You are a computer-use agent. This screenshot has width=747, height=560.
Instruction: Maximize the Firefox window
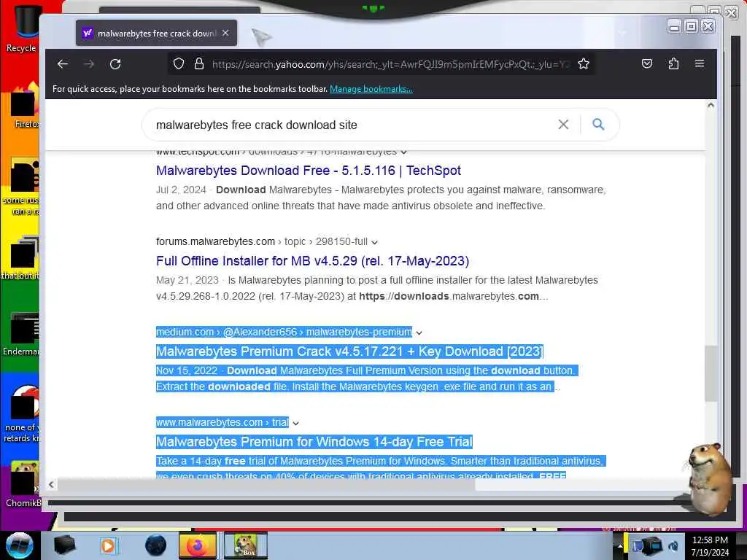pyautogui.click(x=692, y=26)
